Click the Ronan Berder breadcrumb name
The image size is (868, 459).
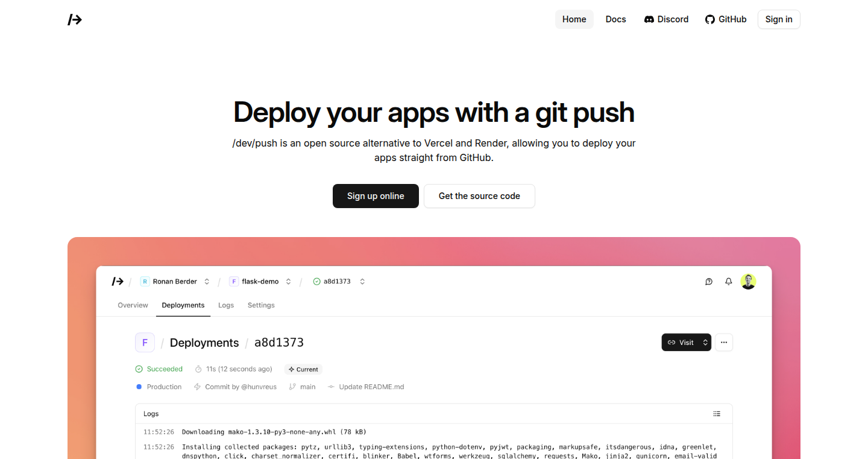click(x=175, y=281)
